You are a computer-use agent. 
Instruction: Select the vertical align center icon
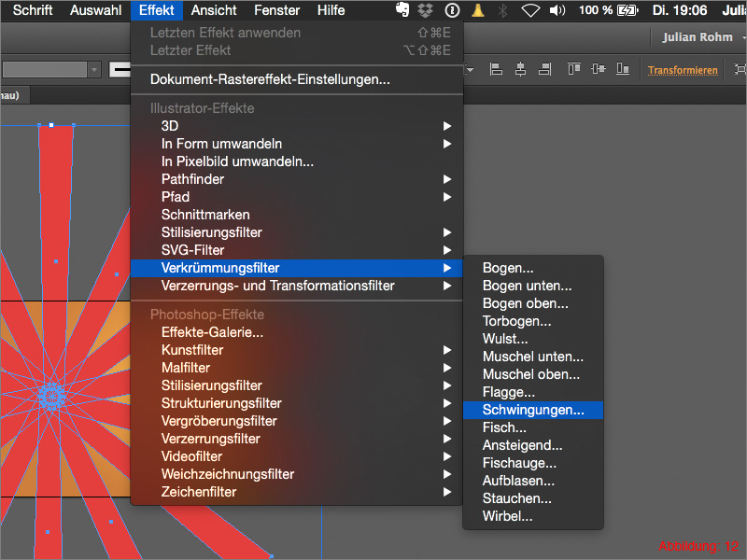point(599,70)
